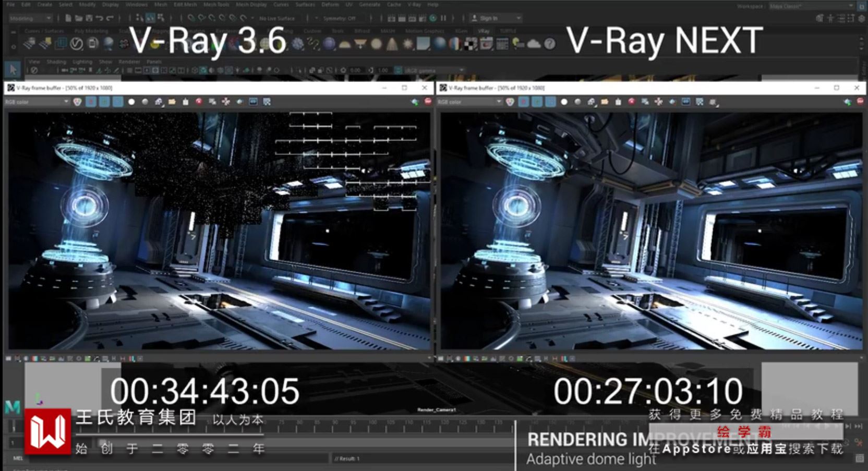Click the Undo arrow icon
868x471 pixels.
click(x=99, y=18)
